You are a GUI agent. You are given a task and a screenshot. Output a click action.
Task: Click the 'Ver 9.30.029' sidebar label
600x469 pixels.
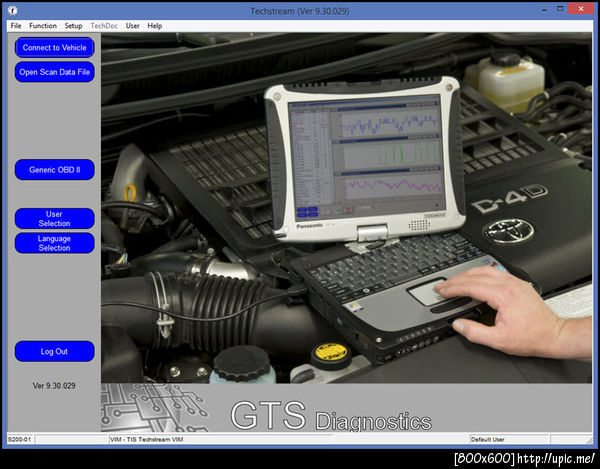click(x=54, y=386)
